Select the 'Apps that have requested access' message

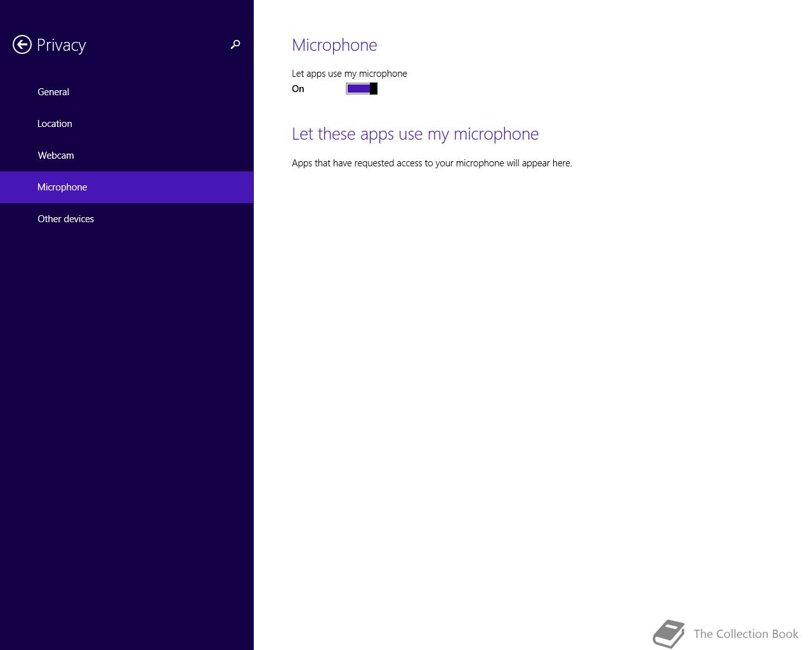point(432,163)
